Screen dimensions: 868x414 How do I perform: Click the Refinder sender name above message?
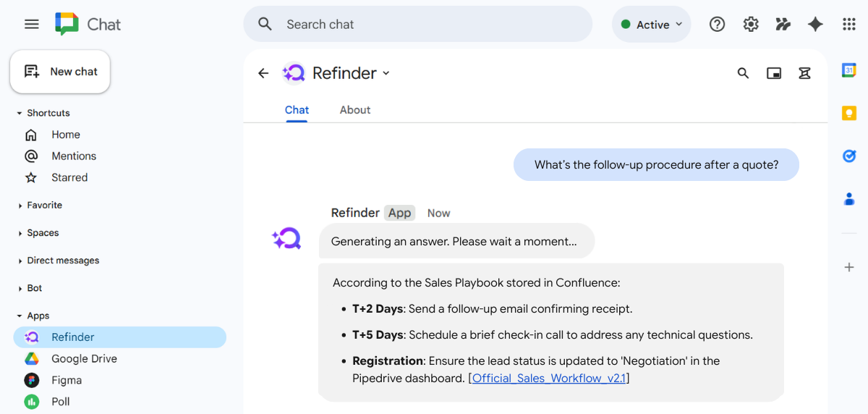355,213
